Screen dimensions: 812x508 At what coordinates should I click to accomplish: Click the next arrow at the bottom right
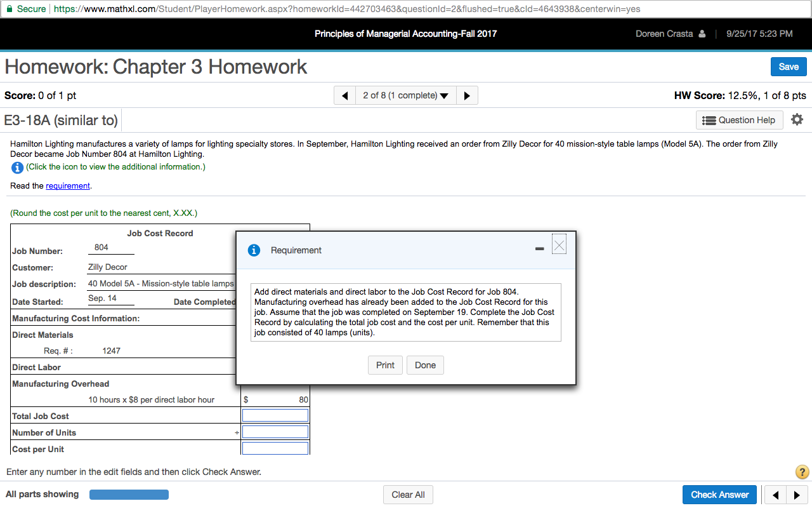(x=798, y=494)
